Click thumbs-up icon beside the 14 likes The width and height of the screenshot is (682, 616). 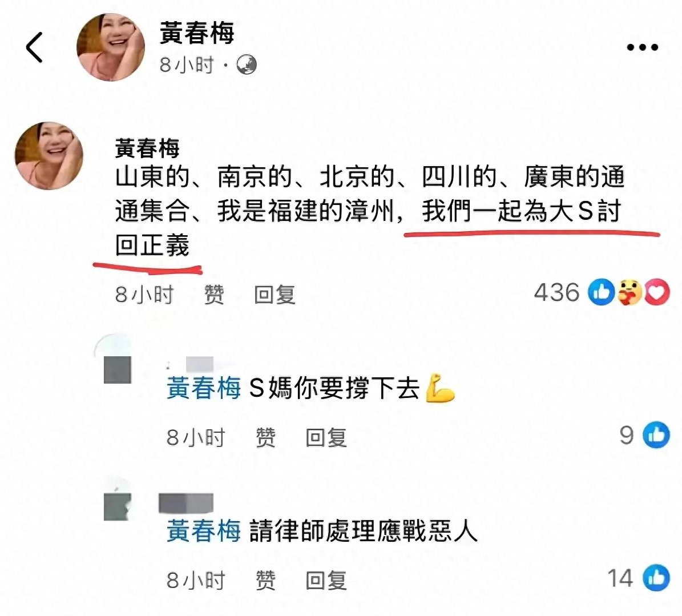pos(656,578)
